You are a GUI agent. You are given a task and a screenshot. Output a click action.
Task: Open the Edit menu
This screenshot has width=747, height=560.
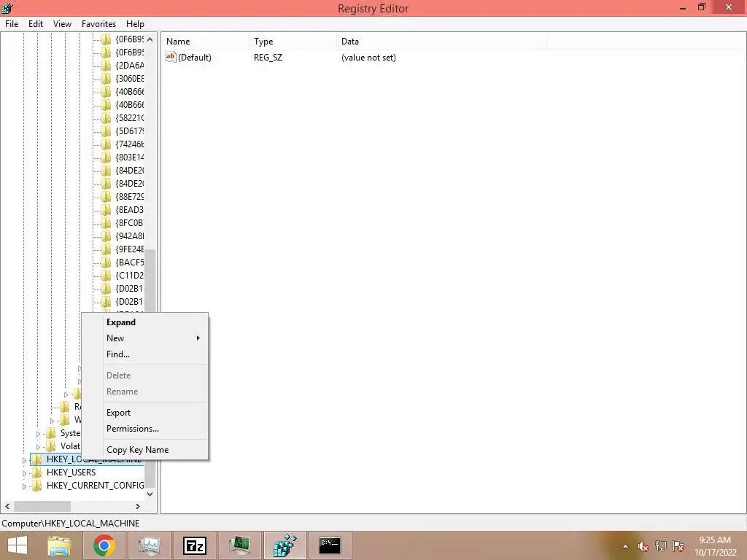[36, 24]
